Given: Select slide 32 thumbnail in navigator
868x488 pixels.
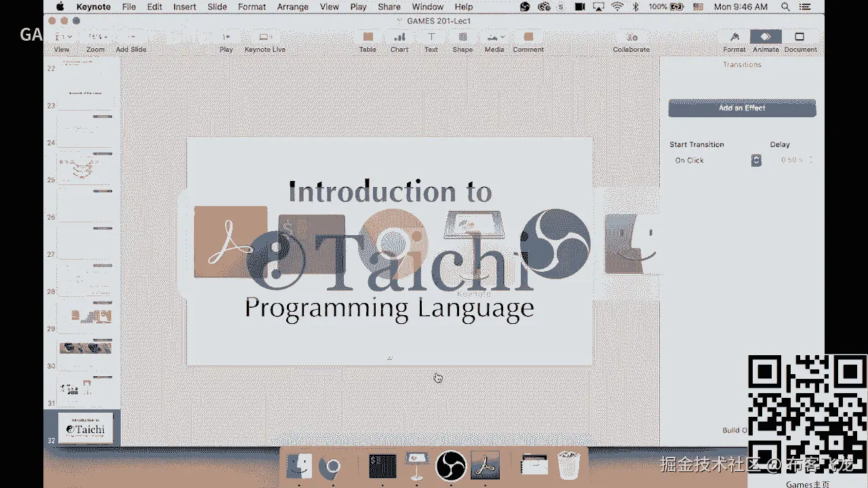Looking at the screenshot, I should 85,428.
